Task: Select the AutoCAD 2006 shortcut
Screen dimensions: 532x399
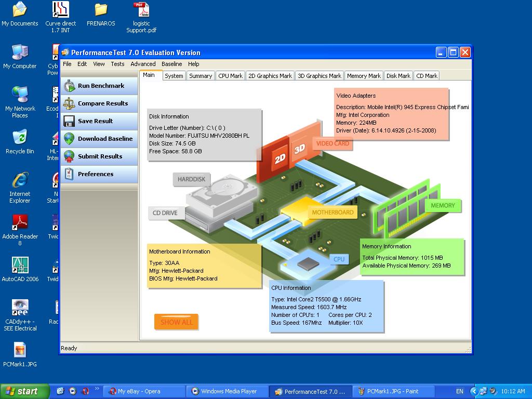Action: coord(20,270)
